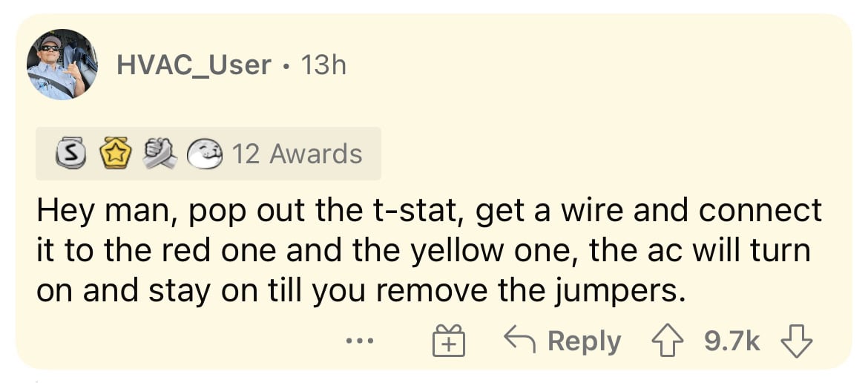Image resolution: width=868 pixels, height=383 pixels.
Task: Downvote the comment with the down arrow
Action: [795, 341]
